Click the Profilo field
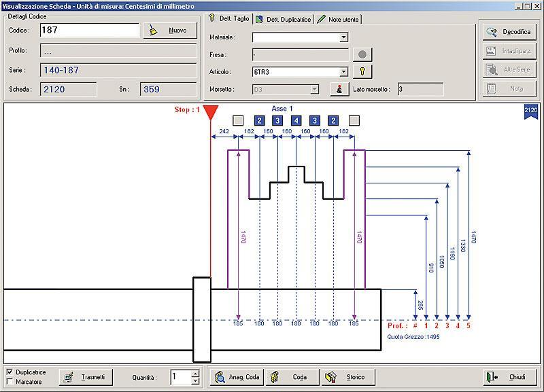Viewport: 544px width, 392px height. tap(118, 50)
